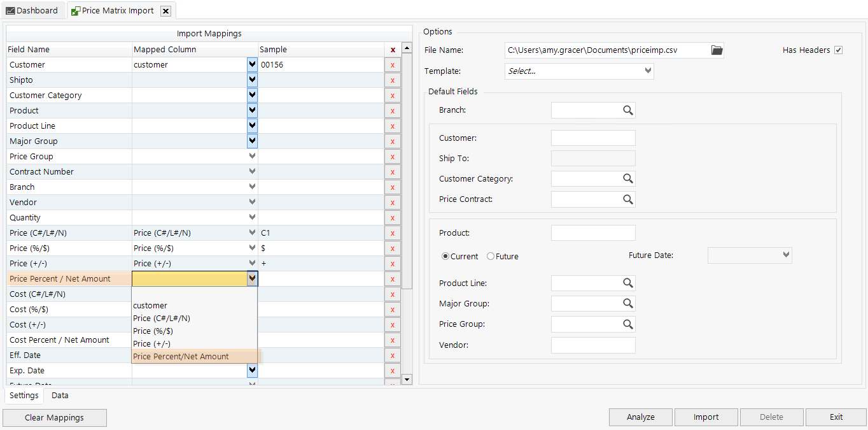This screenshot has height=430, width=868.
Task: Click the Customer Category lookup magnifier
Action: pyautogui.click(x=629, y=178)
